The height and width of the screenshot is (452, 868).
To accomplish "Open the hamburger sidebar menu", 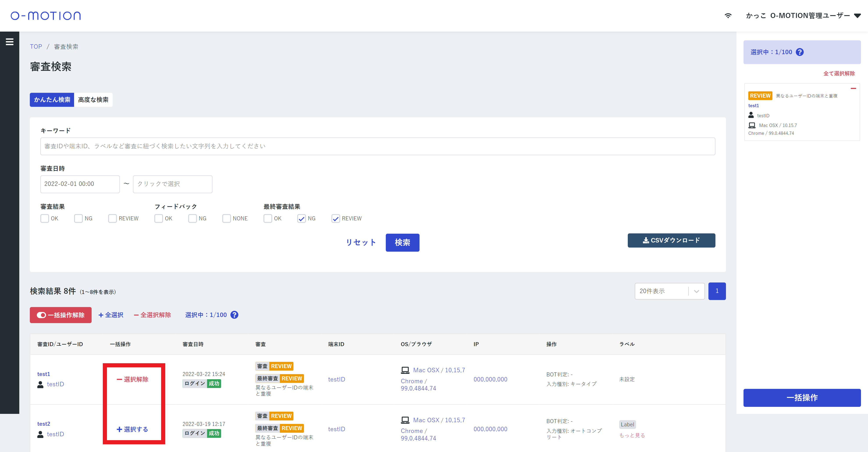I will [9, 42].
